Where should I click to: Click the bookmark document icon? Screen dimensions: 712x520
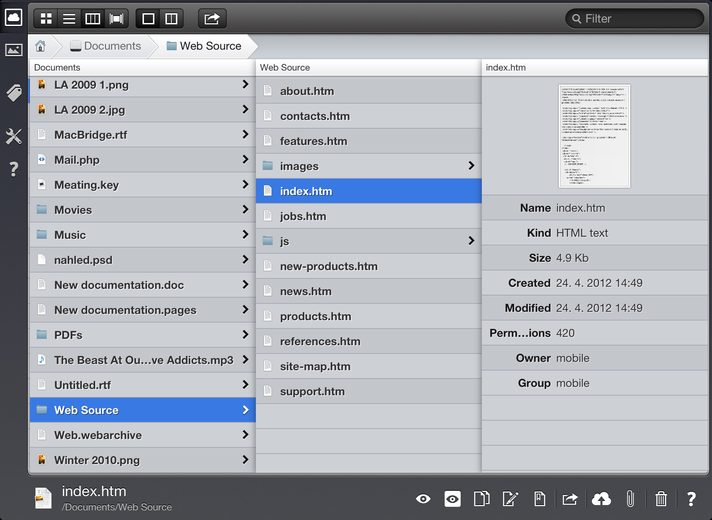coord(539,499)
